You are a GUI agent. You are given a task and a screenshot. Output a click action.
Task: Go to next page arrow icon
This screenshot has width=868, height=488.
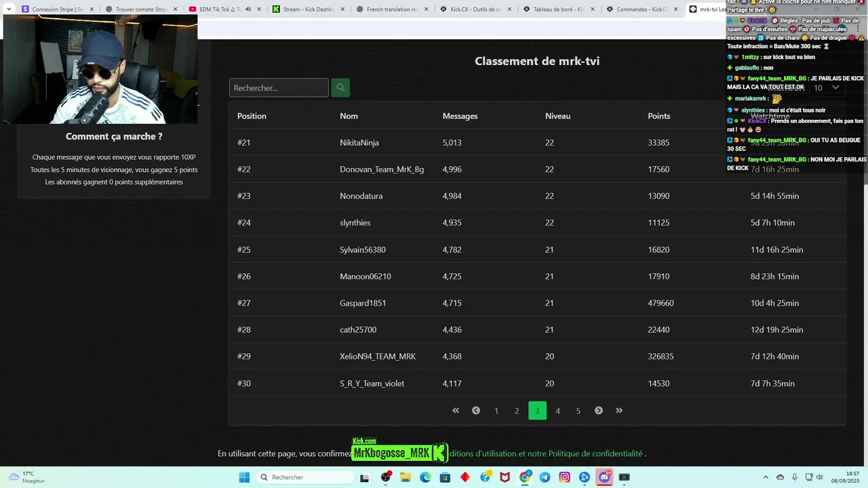click(599, 411)
